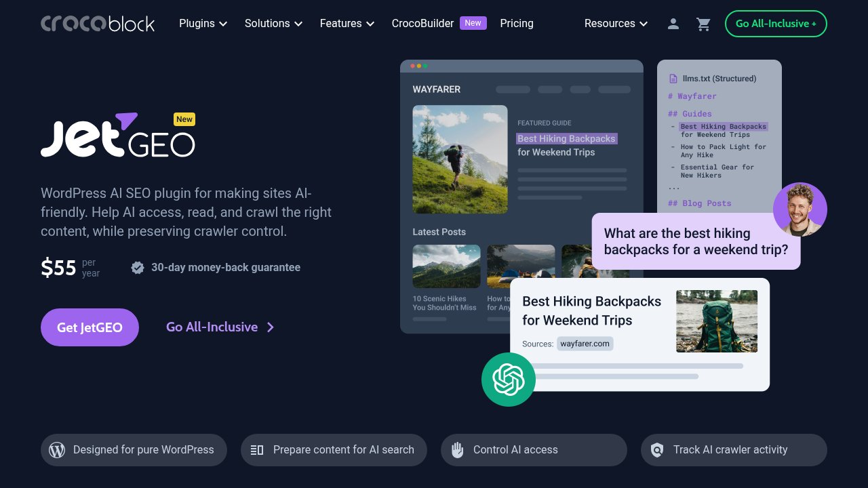
Task: Click the 30-day money-back guarantee text
Action: [x=226, y=268]
